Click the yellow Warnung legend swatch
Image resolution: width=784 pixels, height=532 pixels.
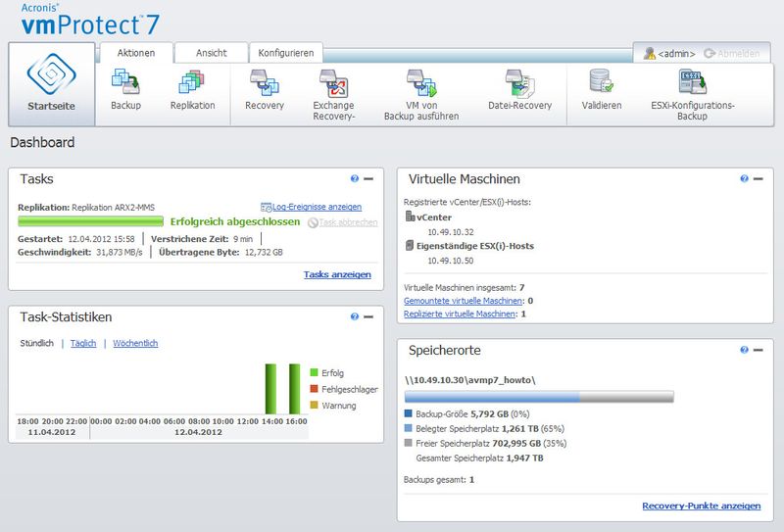coord(314,405)
